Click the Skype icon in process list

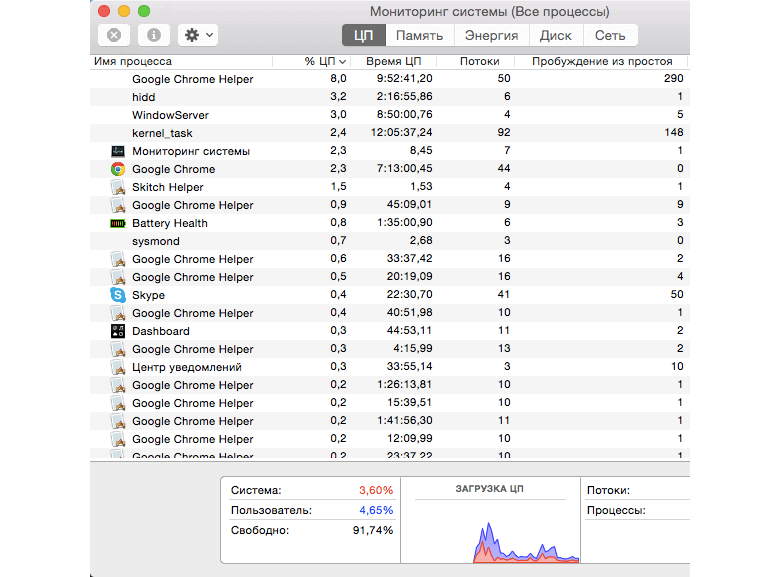click(118, 295)
